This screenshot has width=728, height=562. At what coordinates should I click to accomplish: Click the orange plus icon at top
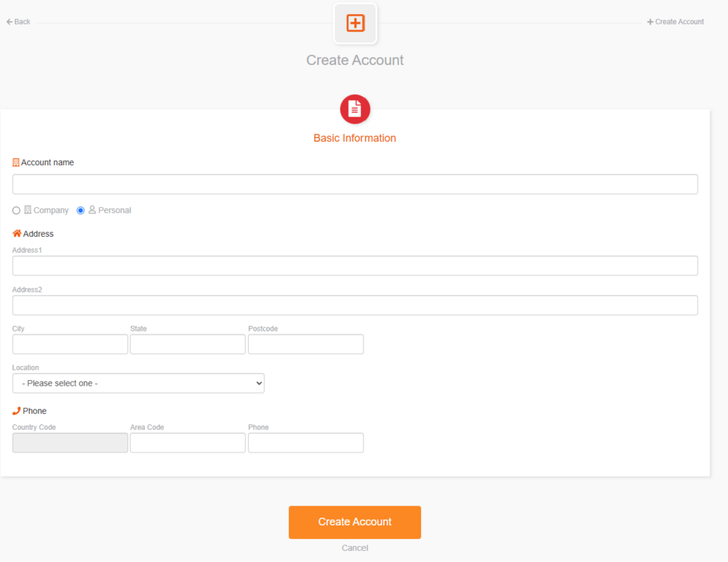click(x=355, y=23)
